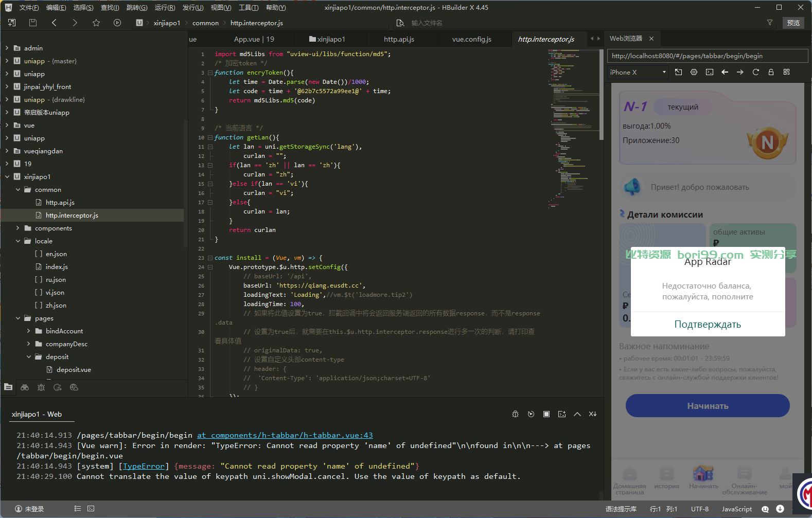Toggle the lock icon in browser toolbar
Viewport: 812px width, 518px height.
pos(771,72)
